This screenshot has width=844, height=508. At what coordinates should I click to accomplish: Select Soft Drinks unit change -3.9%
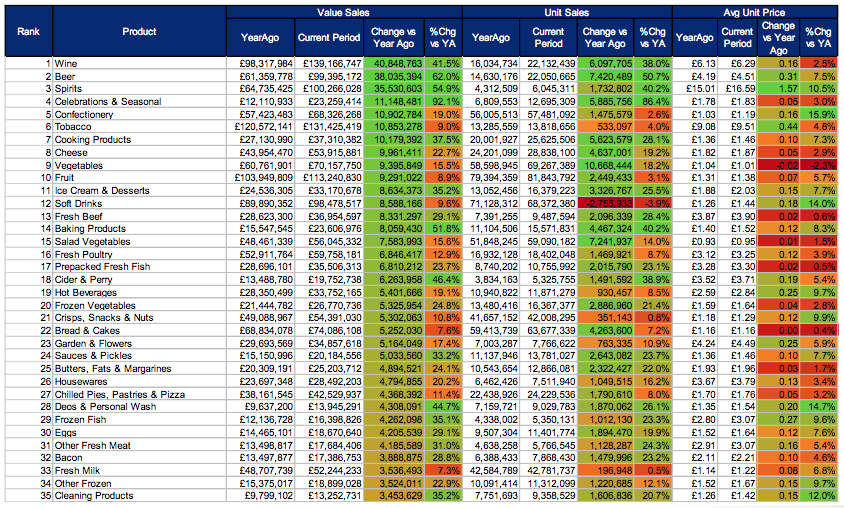point(653,203)
